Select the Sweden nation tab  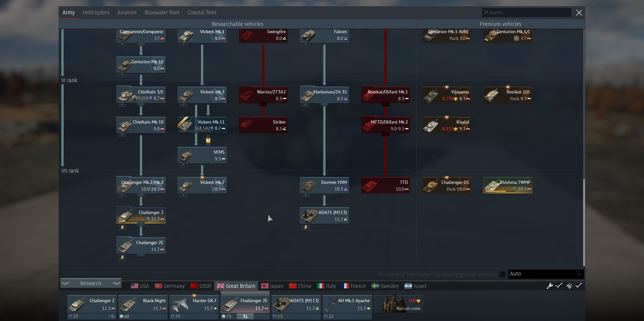[385, 286]
